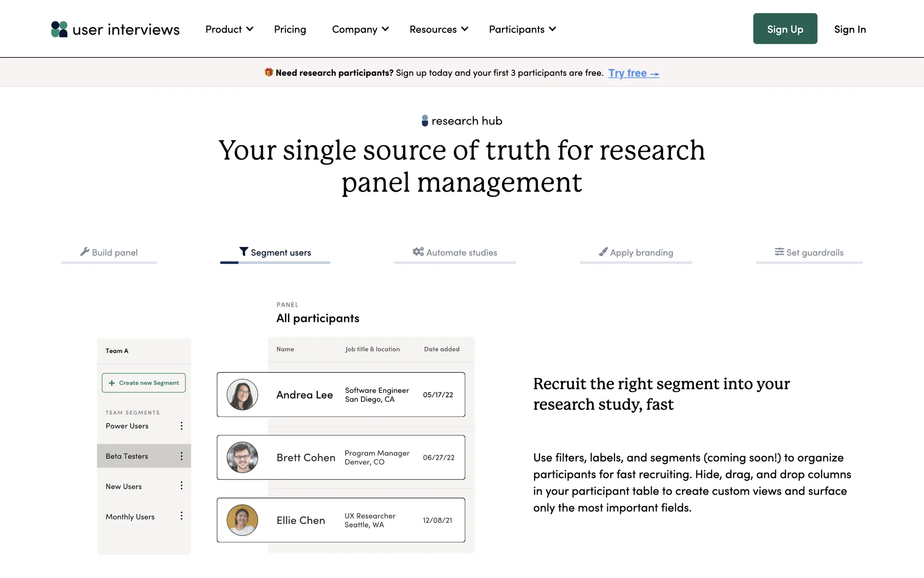Select the Set guardrails tab

(x=809, y=252)
